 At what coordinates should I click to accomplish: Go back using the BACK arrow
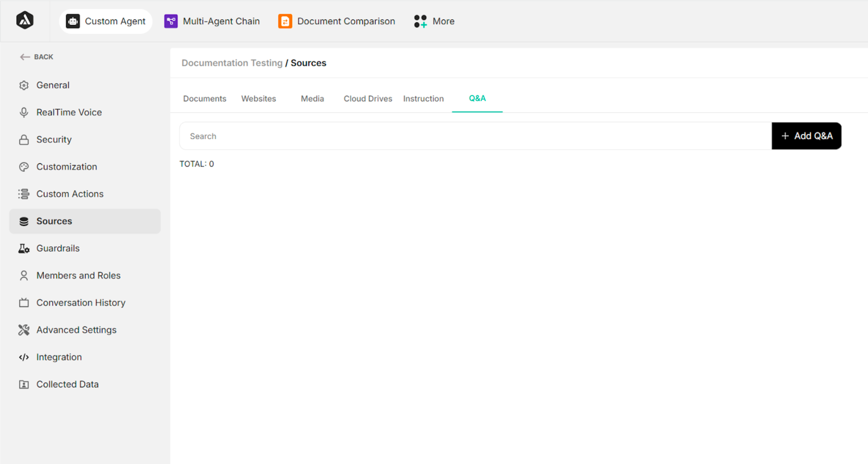[x=36, y=57]
